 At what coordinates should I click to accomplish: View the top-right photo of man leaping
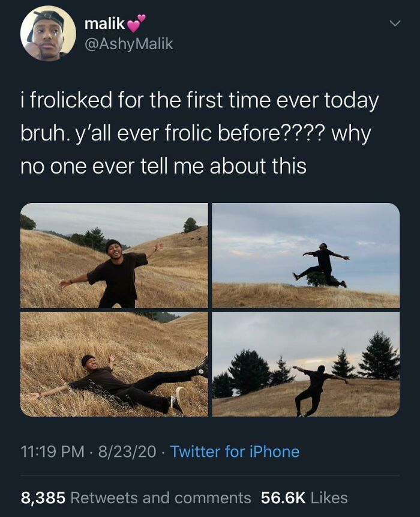tap(305, 255)
